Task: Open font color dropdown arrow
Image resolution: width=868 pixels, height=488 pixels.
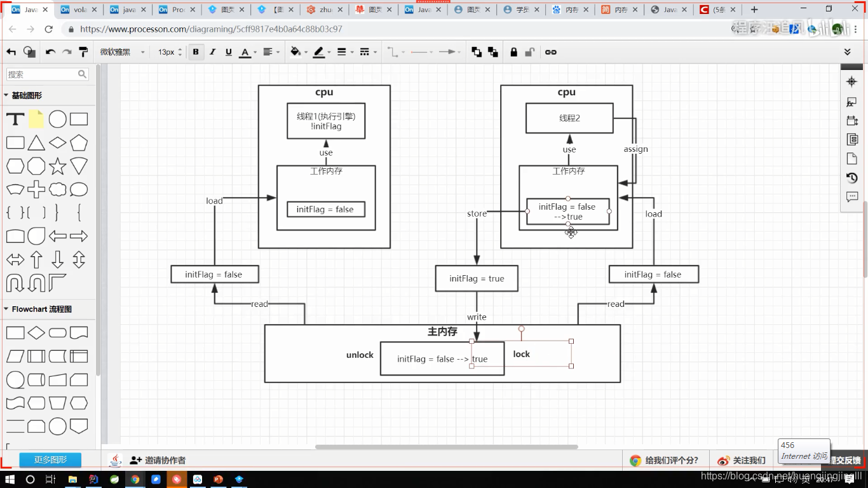Action: (x=255, y=53)
